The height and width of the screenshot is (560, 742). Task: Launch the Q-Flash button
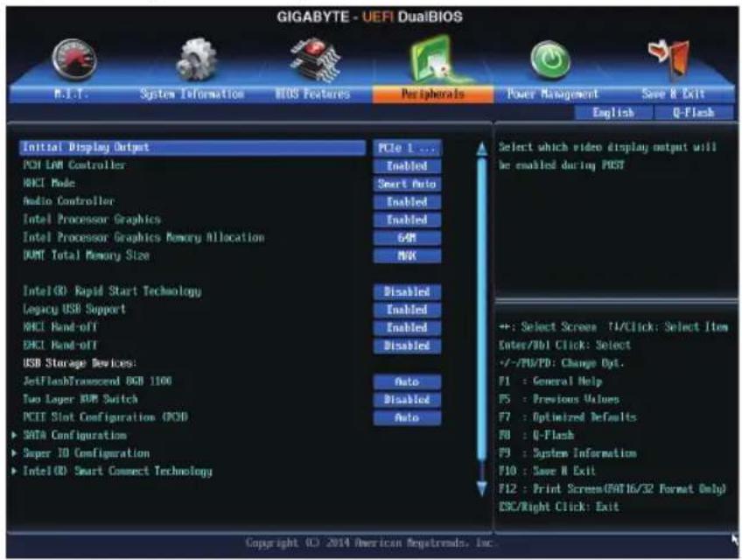694,113
